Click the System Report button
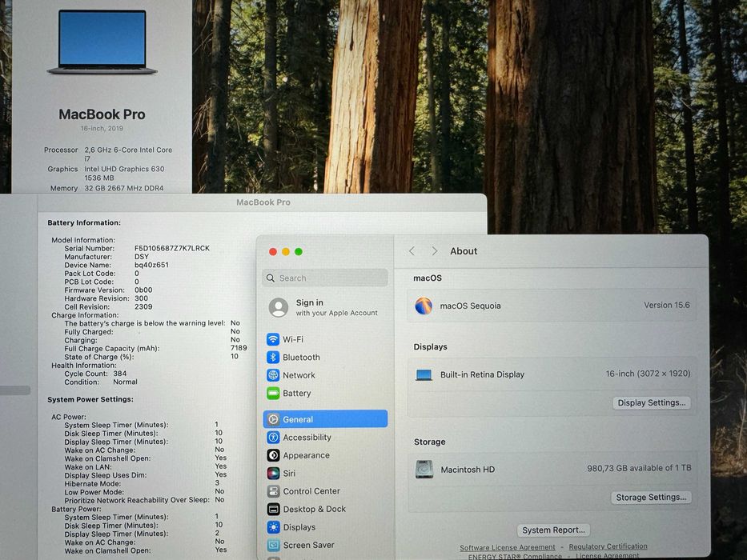The width and height of the screenshot is (747, 560). click(553, 530)
